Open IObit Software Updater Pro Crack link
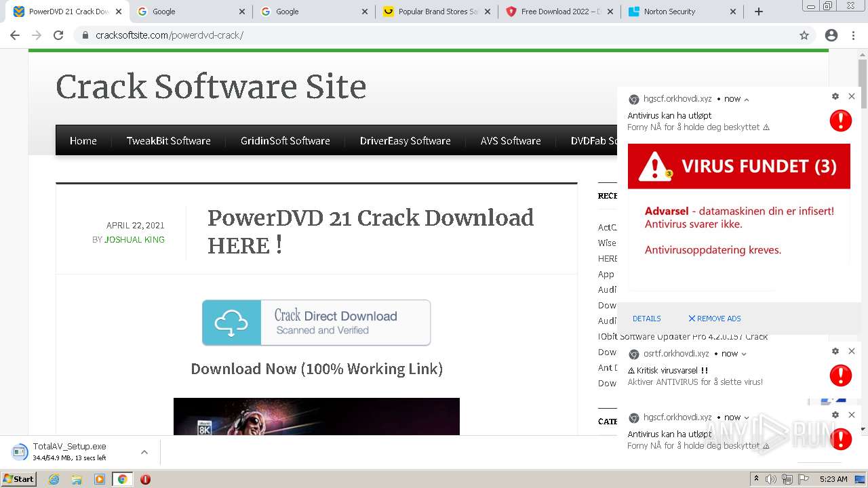This screenshot has width=868, height=488. 683,337
